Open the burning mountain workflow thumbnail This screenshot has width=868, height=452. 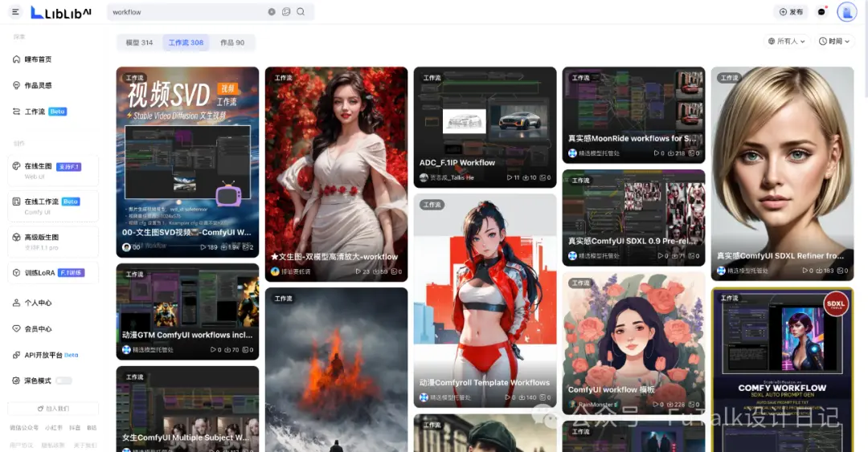point(336,369)
